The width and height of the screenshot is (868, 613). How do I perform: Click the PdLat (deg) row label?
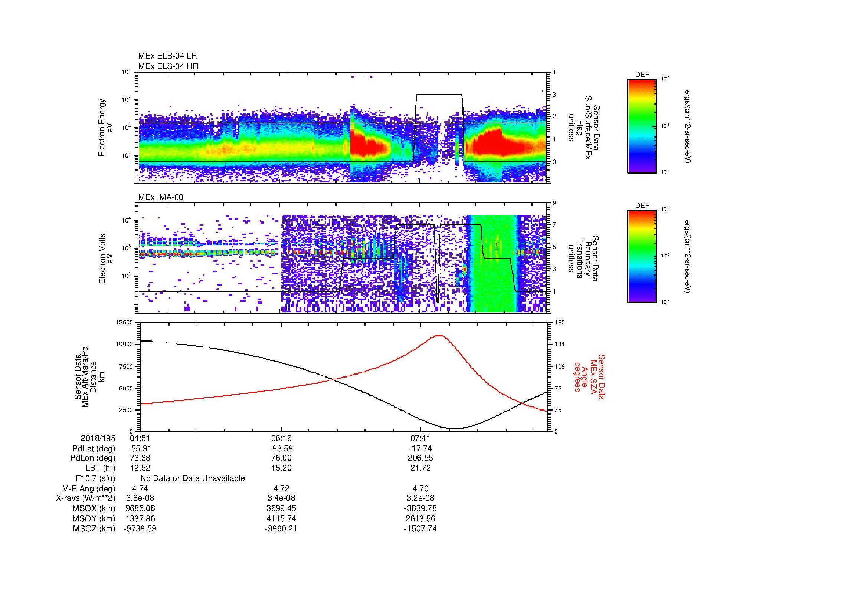[x=94, y=449]
